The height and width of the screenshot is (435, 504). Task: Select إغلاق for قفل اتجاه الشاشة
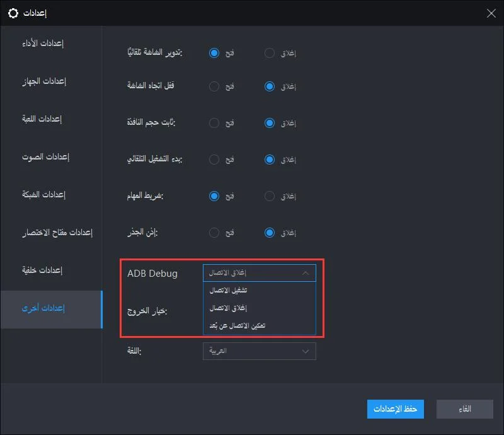pos(270,86)
